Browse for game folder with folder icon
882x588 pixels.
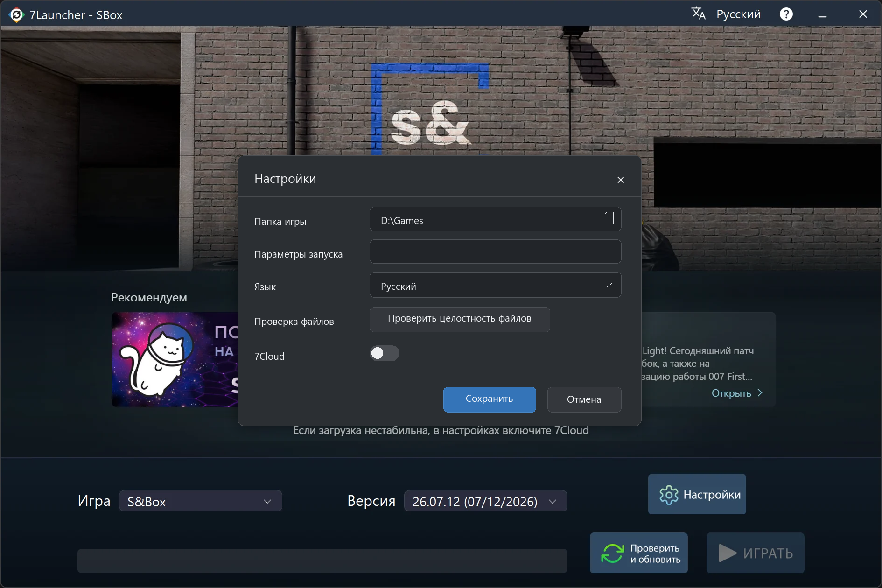pos(608,218)
